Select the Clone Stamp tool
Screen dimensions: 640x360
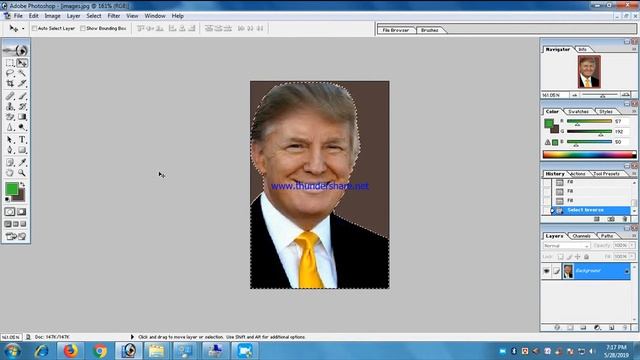[x=10, y=107]
